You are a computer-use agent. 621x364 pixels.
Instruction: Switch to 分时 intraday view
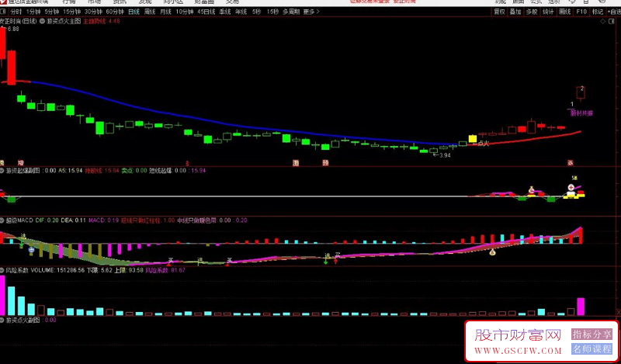16,12
